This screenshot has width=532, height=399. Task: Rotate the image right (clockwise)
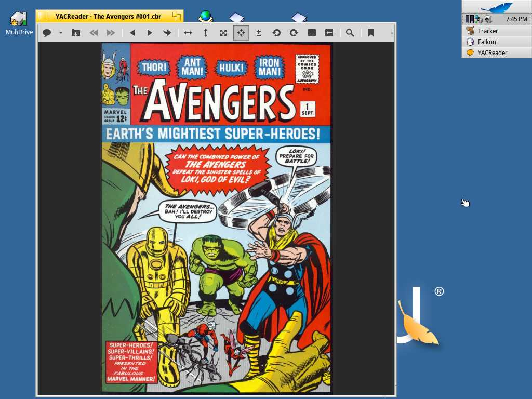coord(294,33)
